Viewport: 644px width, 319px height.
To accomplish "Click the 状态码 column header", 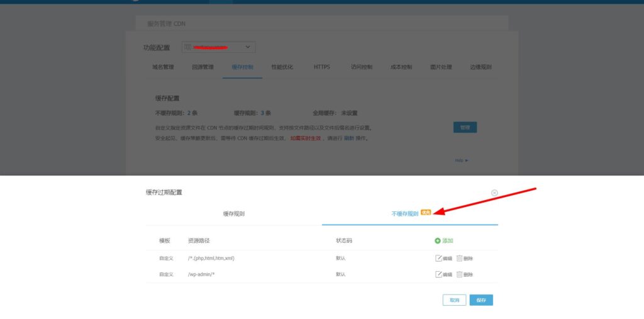I will click(344, 241).
